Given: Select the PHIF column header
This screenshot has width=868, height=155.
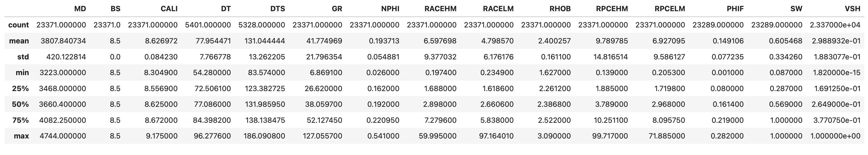Looking at the screenshot, I should coord(735,9).
